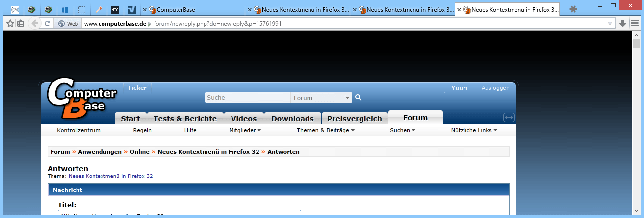Toggle page width with double-arrow icon

[x=509, y=118]
